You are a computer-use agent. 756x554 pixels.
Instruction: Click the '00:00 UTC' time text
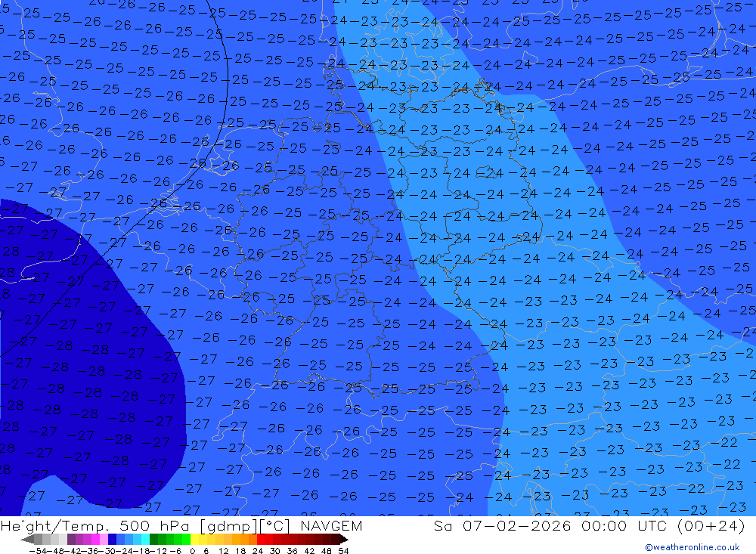tap(624, 525)
